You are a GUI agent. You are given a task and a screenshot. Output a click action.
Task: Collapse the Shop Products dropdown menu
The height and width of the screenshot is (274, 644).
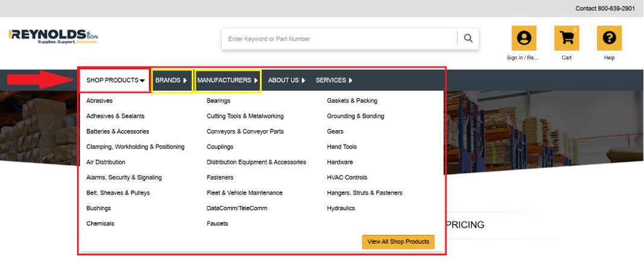(115, 80)
